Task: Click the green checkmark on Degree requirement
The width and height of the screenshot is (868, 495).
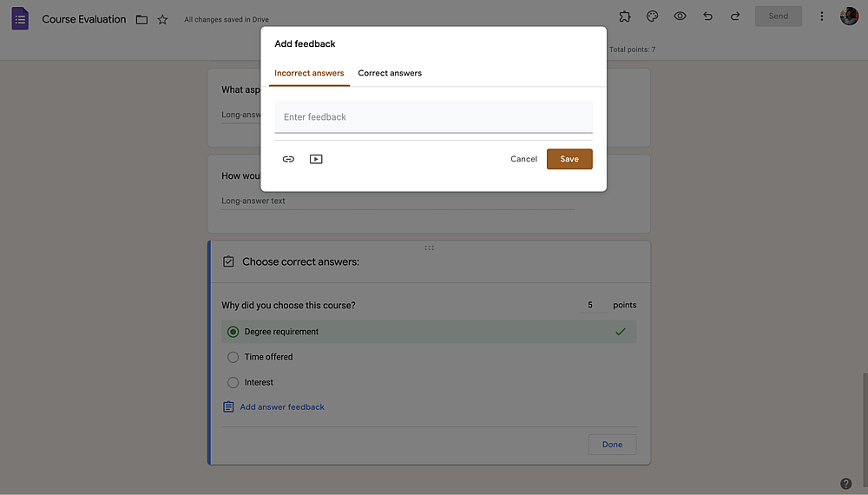Action: [621, 332]
